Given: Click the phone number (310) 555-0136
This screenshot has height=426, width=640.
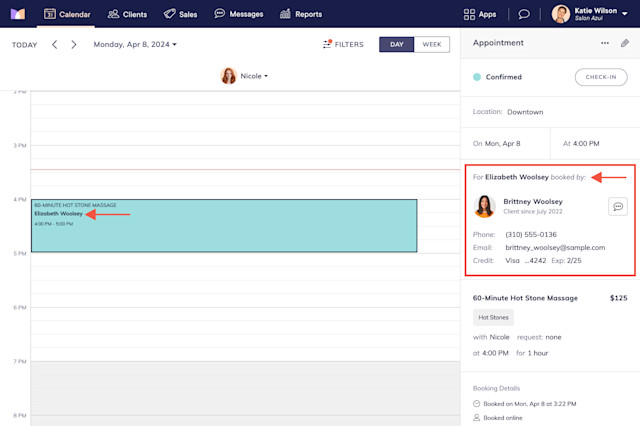Looking at the screenshot, I should click(x=531, y=235).
